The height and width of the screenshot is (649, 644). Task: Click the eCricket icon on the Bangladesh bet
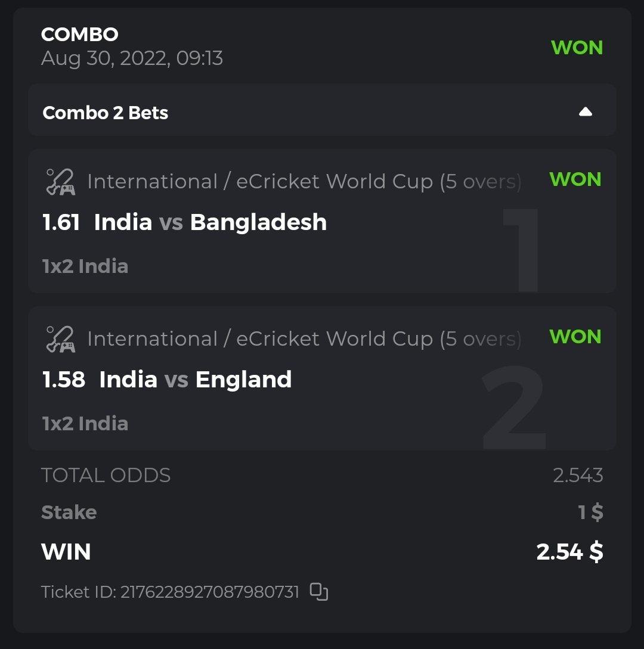[60, 182]
